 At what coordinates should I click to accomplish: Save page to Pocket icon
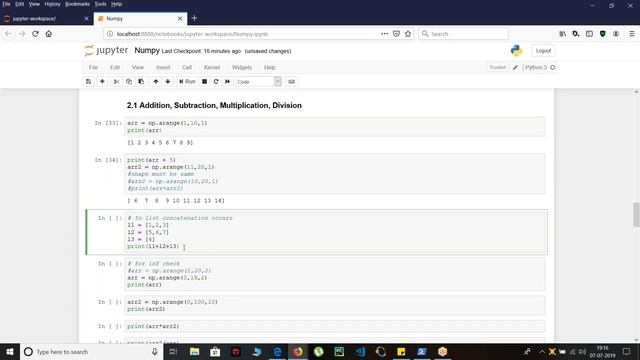(396, 34)
